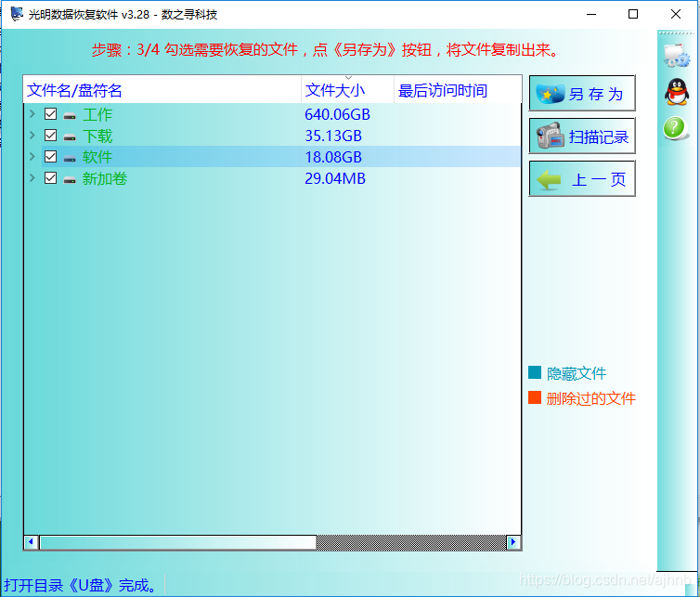The image size is (700, 597).
Task: Minimize the data recovery window
Action: pos(591,14)
